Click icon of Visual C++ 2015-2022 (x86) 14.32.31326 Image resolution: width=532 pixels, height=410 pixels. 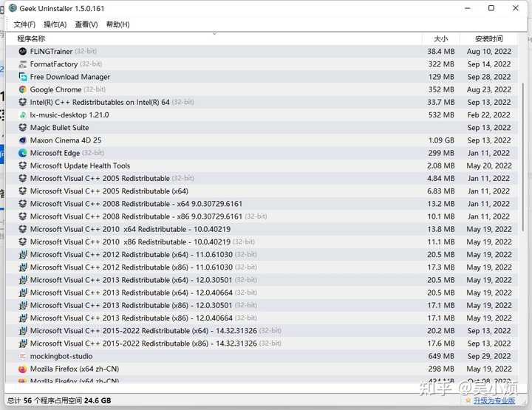23,344
